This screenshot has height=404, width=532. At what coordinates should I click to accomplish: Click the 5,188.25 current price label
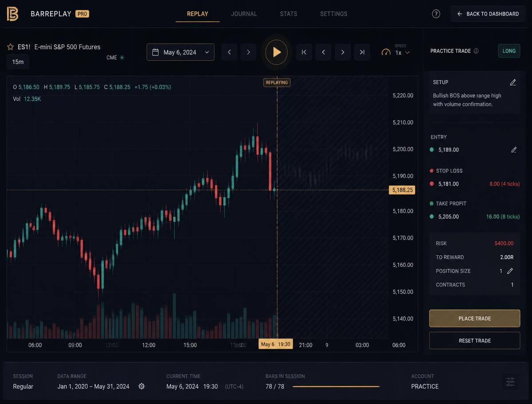(x=402, y=190)
